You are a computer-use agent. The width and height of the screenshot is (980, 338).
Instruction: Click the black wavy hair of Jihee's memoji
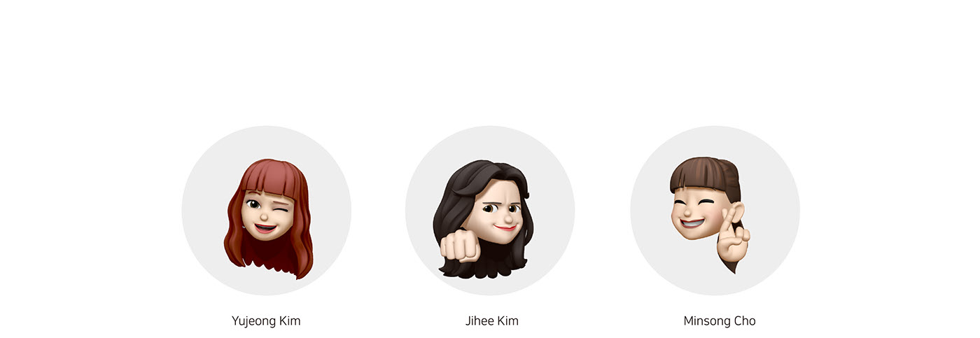pyautogui.click(x=462, y=189)
